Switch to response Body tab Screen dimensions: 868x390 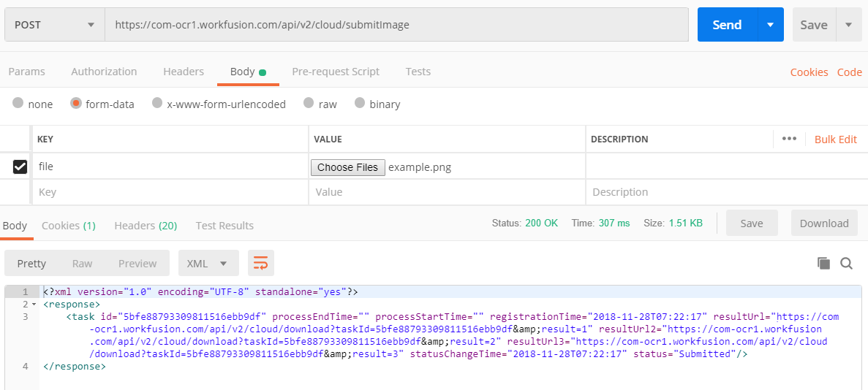point(15,225)
